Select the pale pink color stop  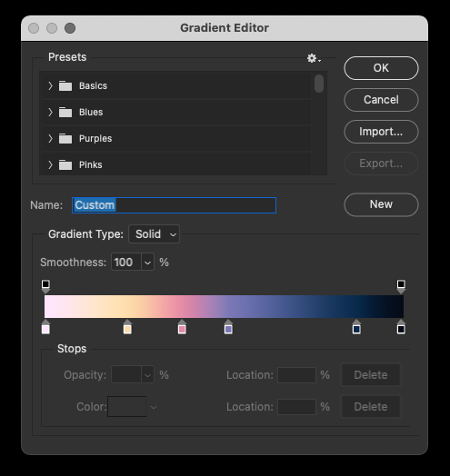click(x=45, y=327)
